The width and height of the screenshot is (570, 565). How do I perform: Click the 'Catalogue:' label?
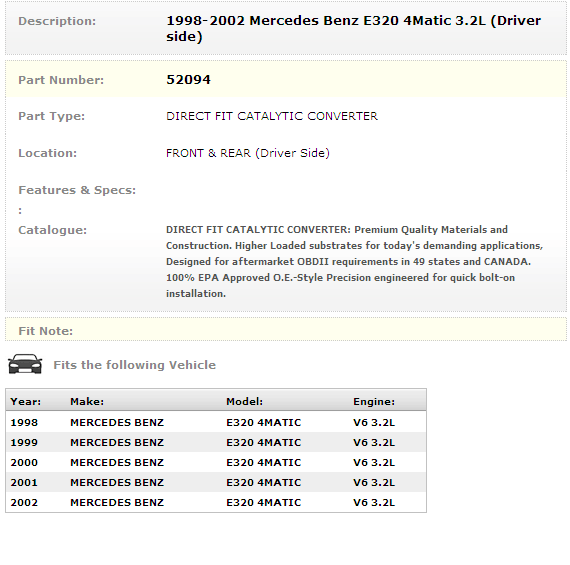pos(53,230)
